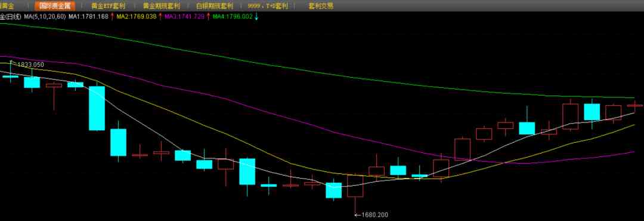This screenshot has height=221, width=644.
Task: Click the red up arrow after MA2
Action: tap(160, 17)
